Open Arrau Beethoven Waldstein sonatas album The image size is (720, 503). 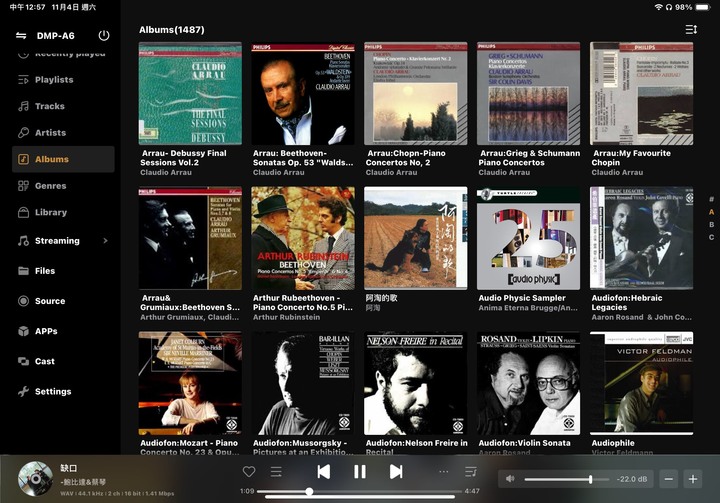[303, 94]
